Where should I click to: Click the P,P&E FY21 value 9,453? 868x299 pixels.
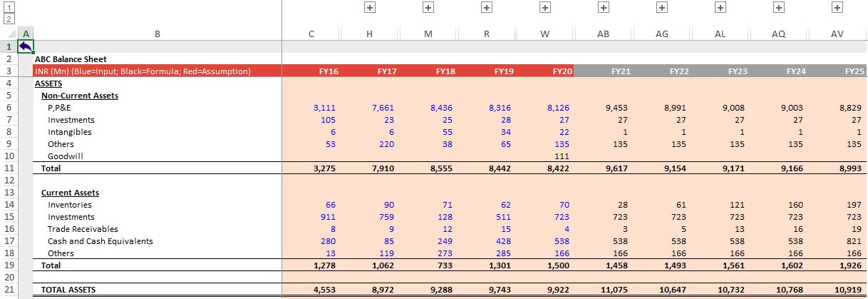[x=616, y=108]
